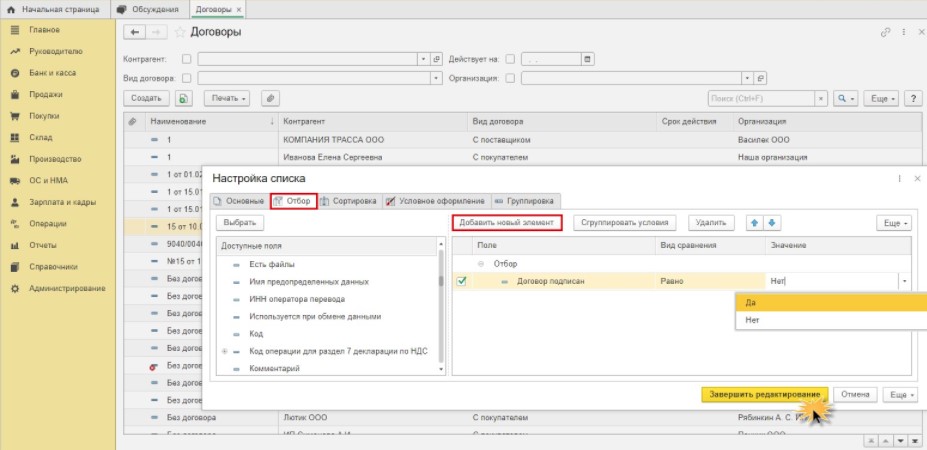The width and height of the screenshot is (927, 450).
Task: Click Добавить новый элемент button
Action: pyautogui.click(x=506, y=222)
